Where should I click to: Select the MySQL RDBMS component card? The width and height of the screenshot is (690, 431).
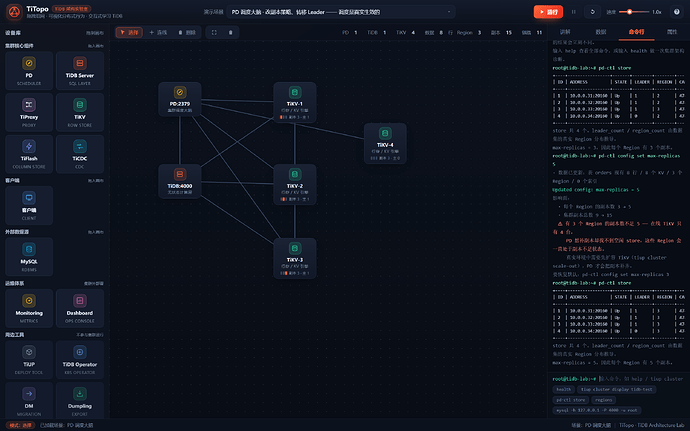tap(29, 257)
